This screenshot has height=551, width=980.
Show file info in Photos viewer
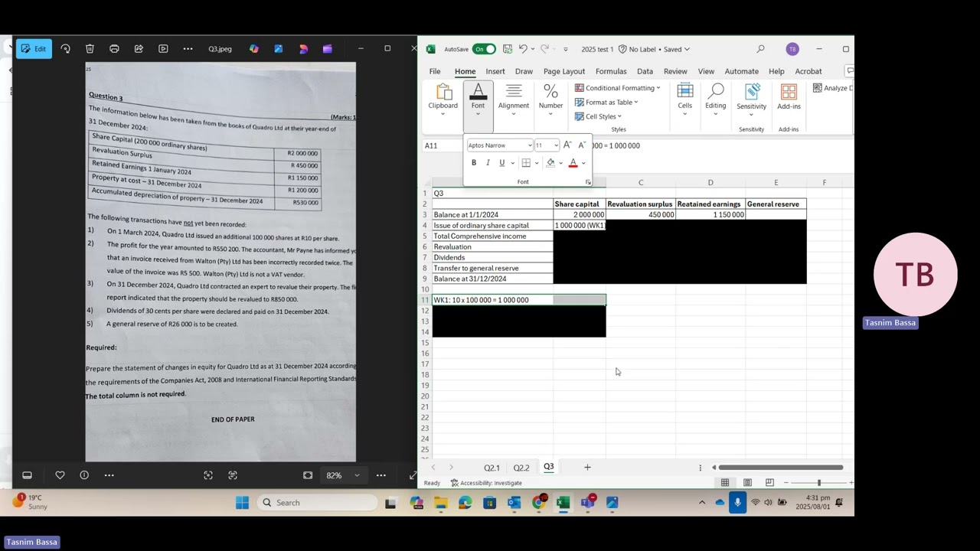[x=84, y=475]
